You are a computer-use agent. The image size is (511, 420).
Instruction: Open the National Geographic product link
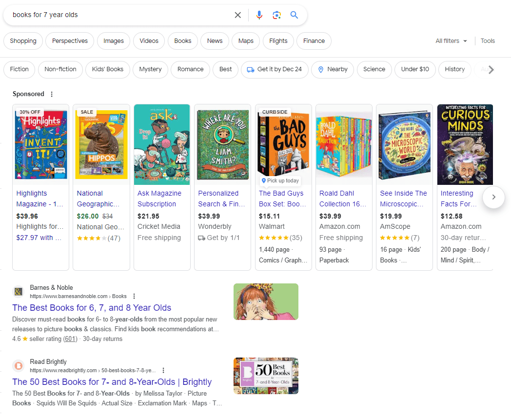click(x=98, y=199)
